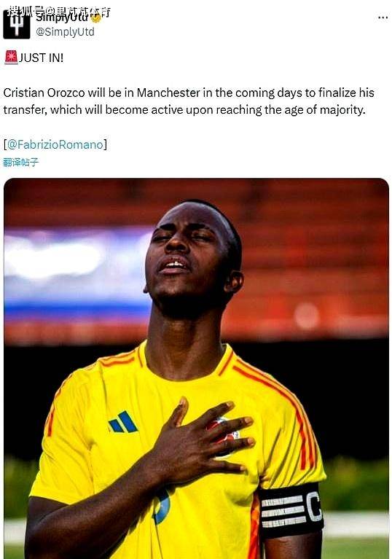
Task: Click the red siren emoji before JUST IN
Action: (x=11, y=58)
